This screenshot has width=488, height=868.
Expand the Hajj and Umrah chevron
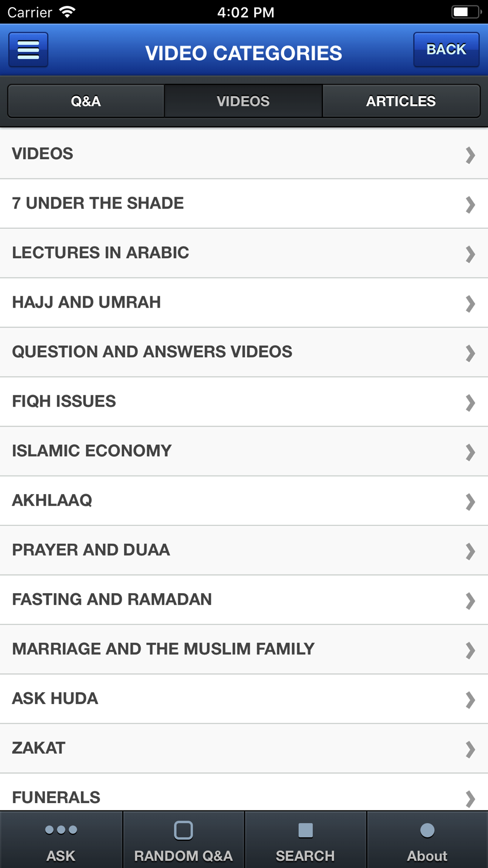point(470,304)
